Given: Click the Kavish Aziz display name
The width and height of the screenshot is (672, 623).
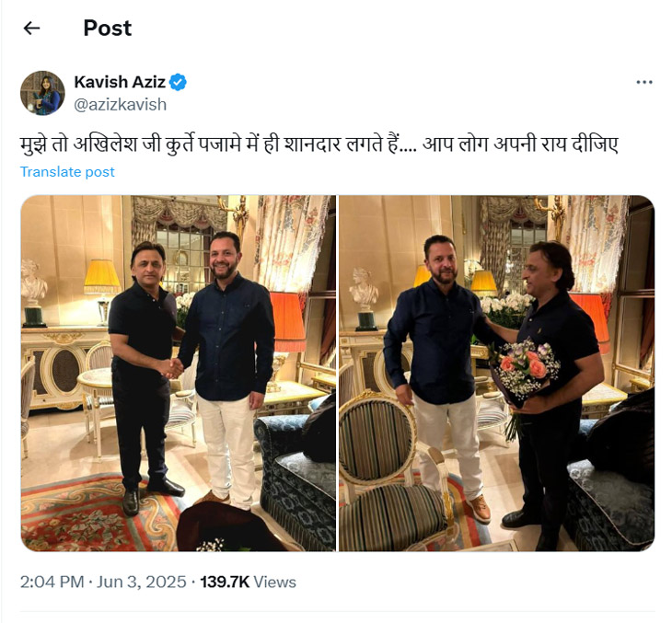Looking at the screenshot, I should pos(120,82).
